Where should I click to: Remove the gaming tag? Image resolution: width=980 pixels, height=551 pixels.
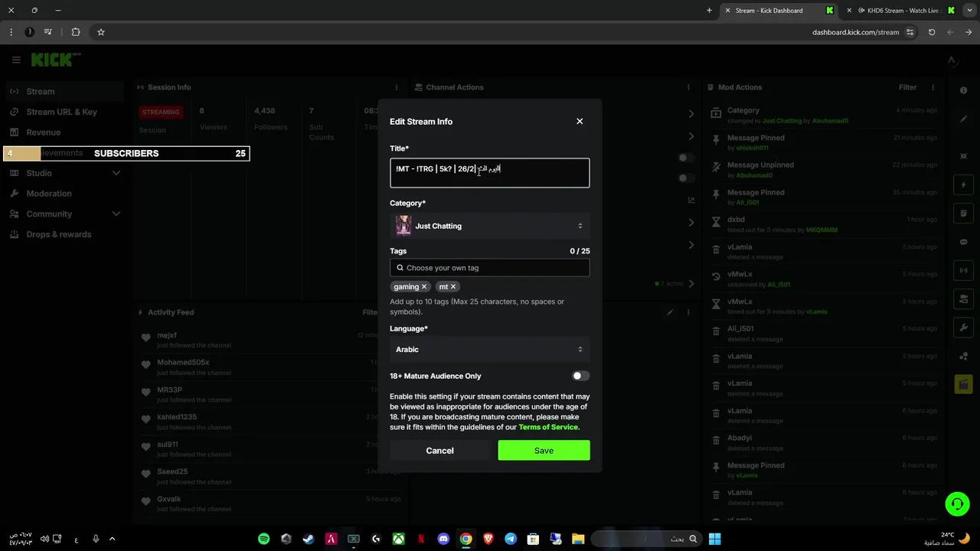(x=424, y=287)
